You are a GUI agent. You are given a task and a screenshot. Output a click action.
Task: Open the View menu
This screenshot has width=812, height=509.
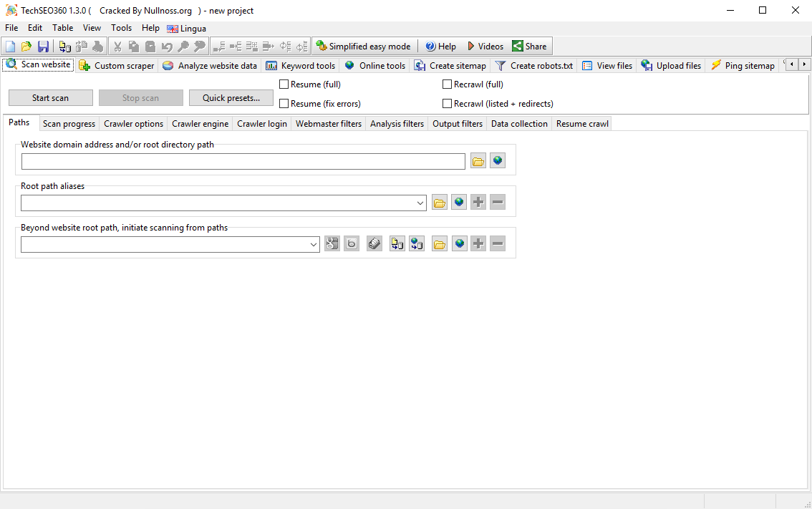(x=92, y=28)
